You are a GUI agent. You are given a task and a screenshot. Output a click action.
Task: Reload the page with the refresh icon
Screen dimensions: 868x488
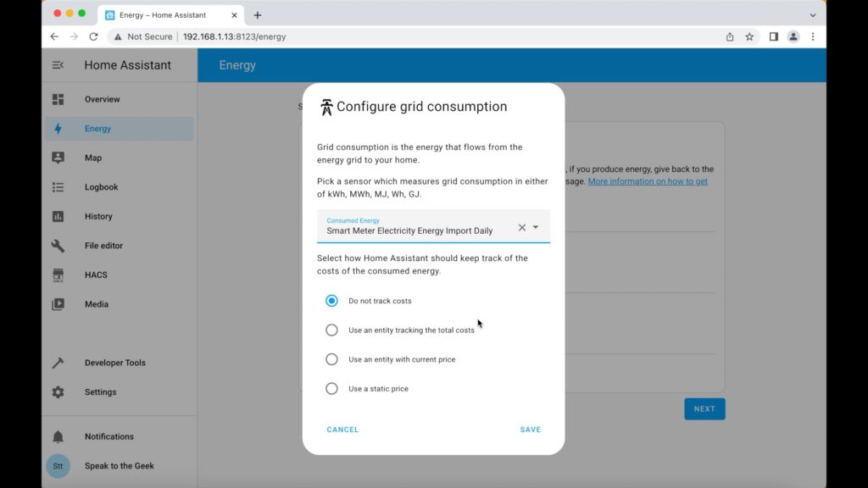pos(93,36)
